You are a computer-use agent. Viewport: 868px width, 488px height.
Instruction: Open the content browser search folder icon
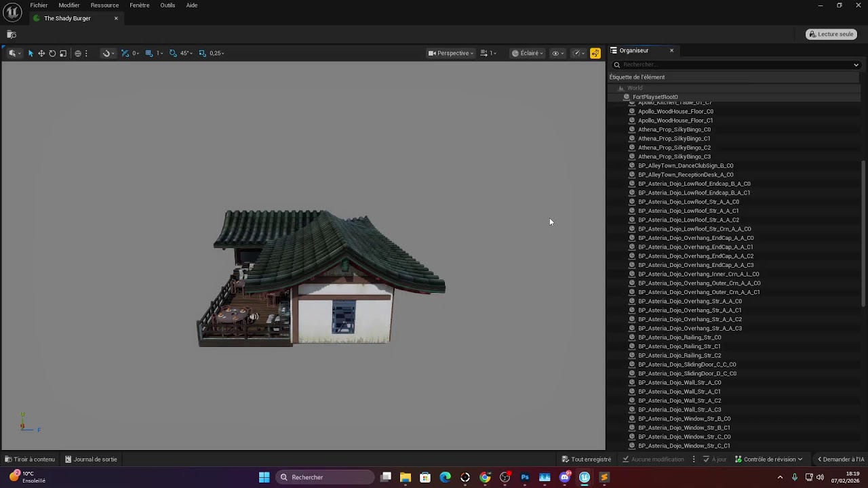(x=12, y=35)
